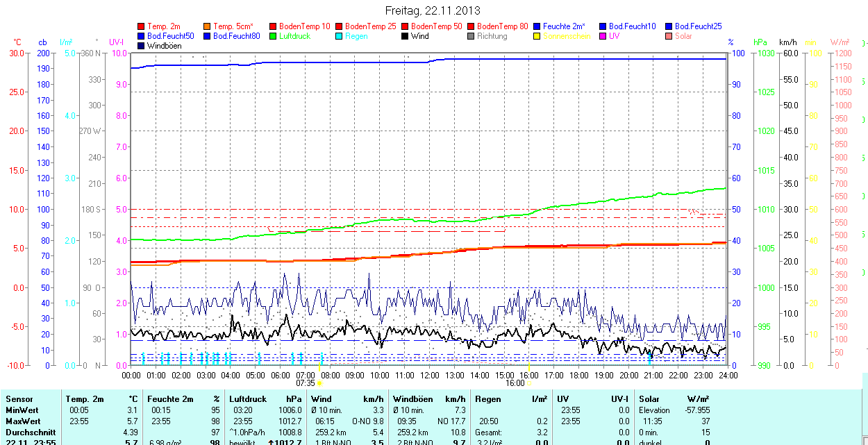
Task: Select the magenta UV legend swatch
Action: (603, 36)
